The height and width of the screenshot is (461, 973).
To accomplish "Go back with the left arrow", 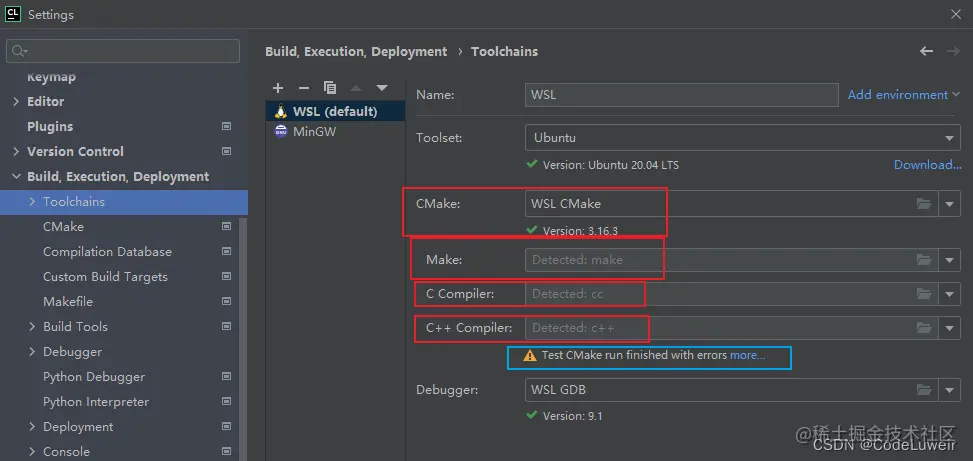I will tap(926, 51).
